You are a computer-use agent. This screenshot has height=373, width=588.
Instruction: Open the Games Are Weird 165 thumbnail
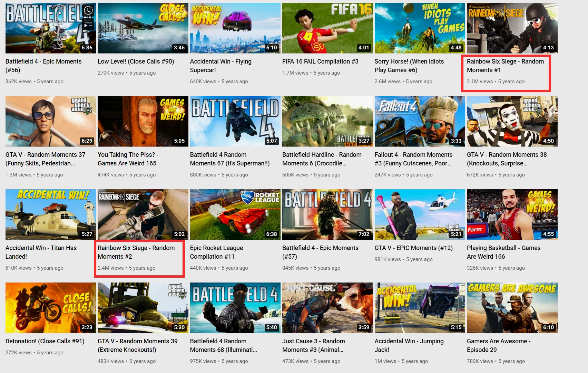pos(143,121)
